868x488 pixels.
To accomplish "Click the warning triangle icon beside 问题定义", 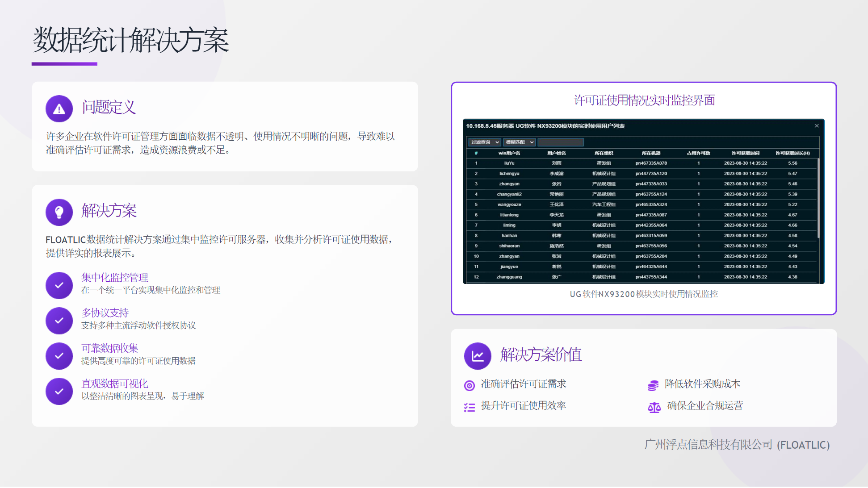I will coord(59,108).
